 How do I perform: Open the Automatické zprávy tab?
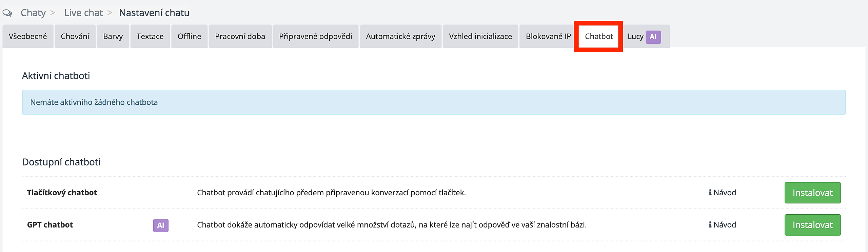[x=400, y=36]
